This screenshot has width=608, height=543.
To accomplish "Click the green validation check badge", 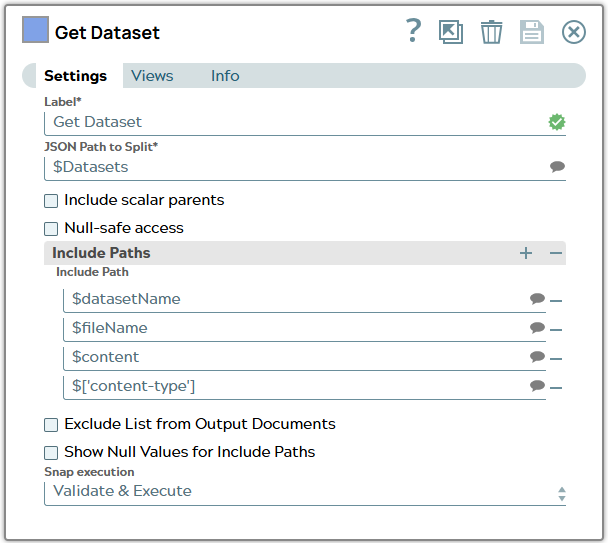I will 557,122.
